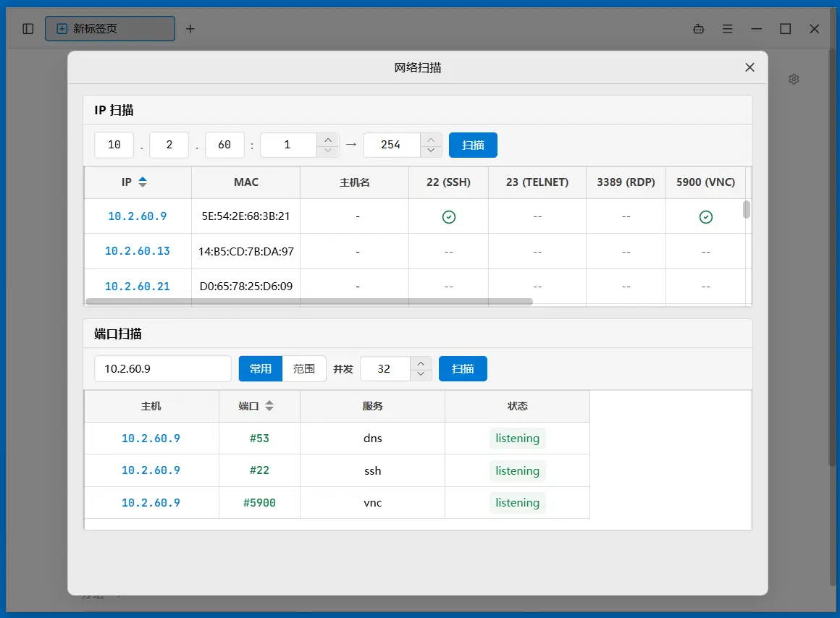Viewport: 840px width, 618px height.
Task: Click MAC address 14:B5:CD:7B:DA:97
Action: point(246,251)
